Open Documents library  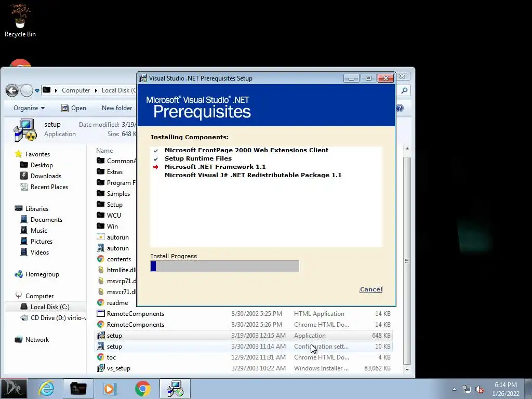tap(46, 220)
